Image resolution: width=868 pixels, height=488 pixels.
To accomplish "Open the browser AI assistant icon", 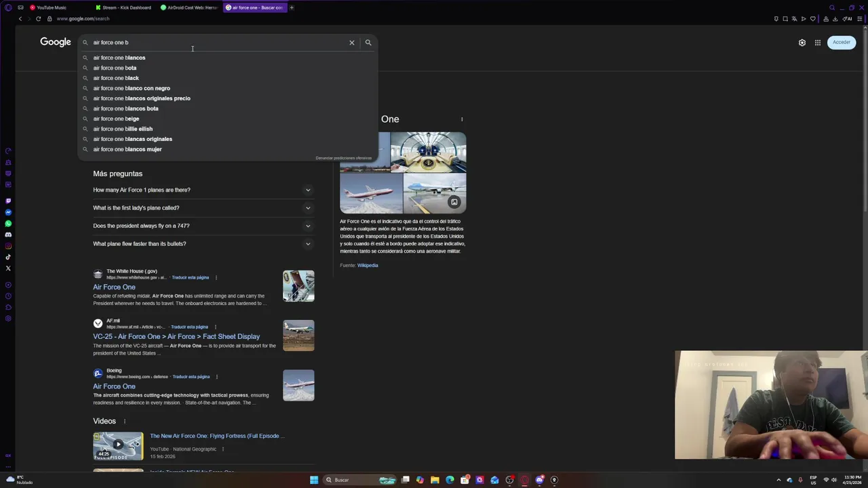I will [848, 19].
